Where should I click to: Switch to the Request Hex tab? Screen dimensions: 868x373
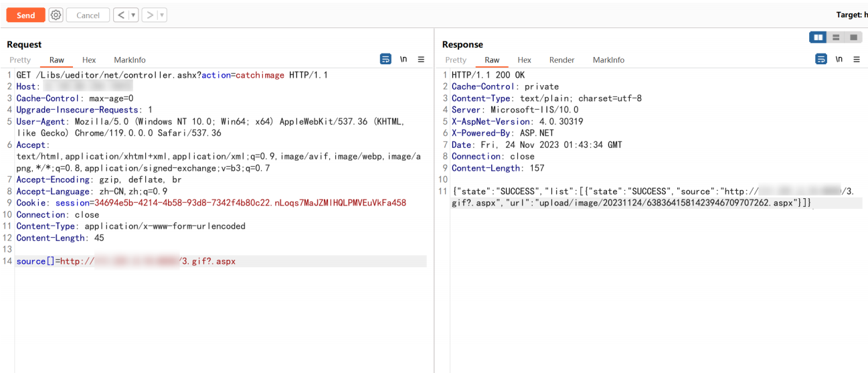[x=89, y=60]
